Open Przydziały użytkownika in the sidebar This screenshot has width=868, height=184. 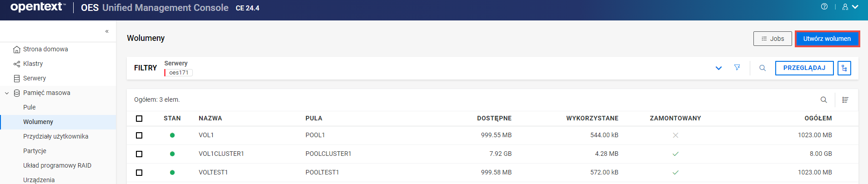click(x=55, y=136)
